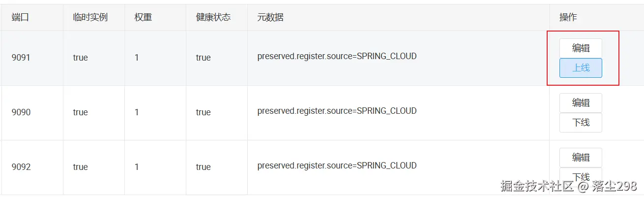Select the 权重 value in 9092 row
Image resolution: width=644 pixels, height=200 pixels.
[137, 167]
